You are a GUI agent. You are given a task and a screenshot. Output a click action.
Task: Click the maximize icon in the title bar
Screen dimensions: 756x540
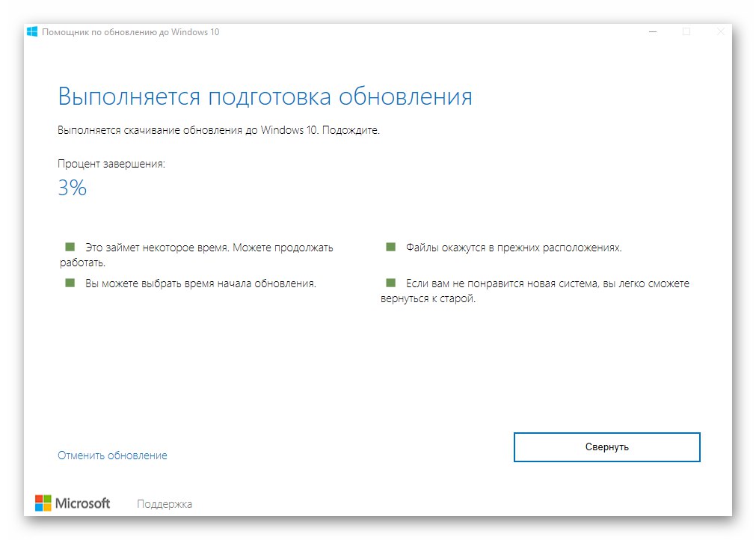click(x=686, y=31)
